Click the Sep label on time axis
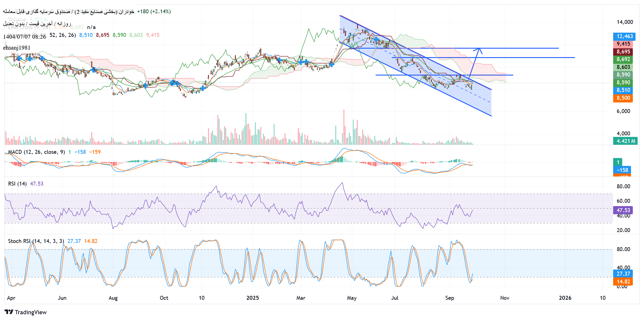Image resolution: width=644 pixels, height=320 pixels. coord(450,298)
